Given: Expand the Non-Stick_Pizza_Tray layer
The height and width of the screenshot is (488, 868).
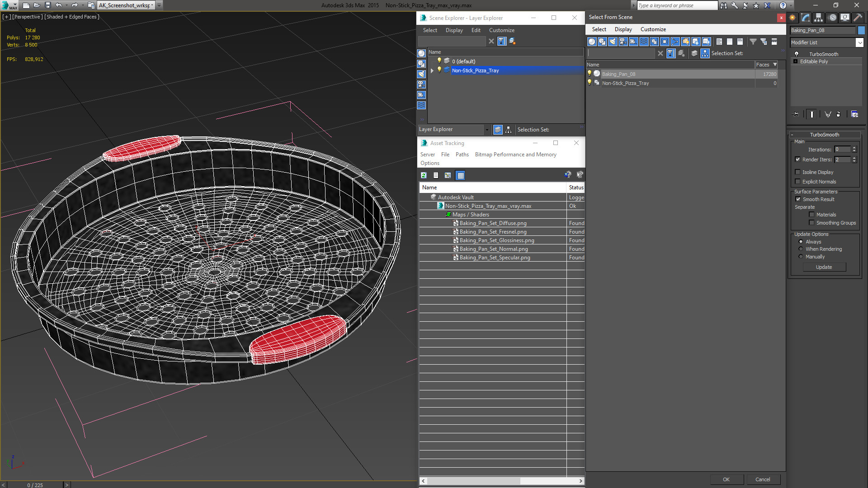Looking at the screenshot, I should tap(432, 70).
